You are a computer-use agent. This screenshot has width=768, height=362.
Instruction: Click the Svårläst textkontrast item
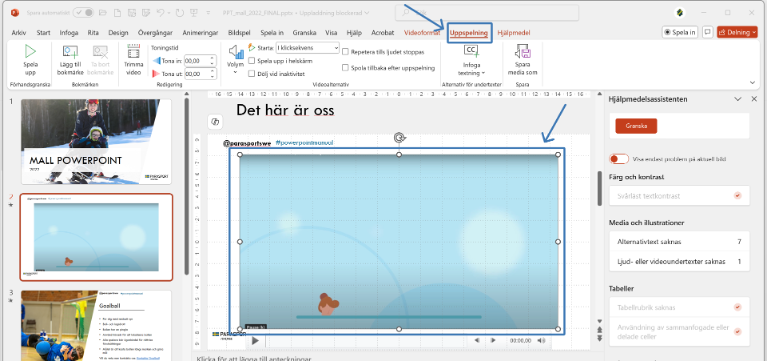pos(679,195)
